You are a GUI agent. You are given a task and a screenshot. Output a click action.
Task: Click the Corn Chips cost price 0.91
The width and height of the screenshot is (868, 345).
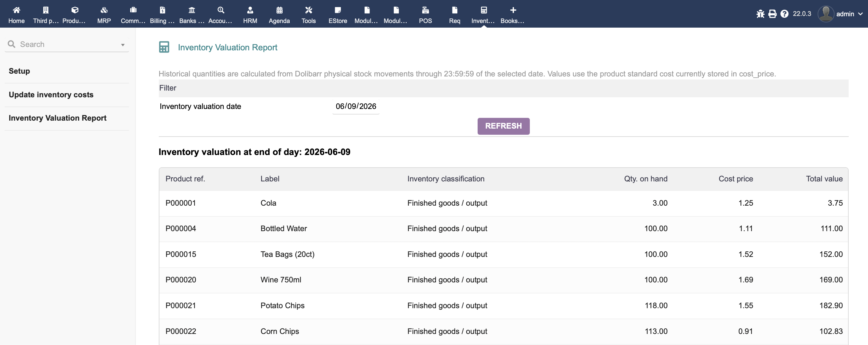click(x=745, y=331)
